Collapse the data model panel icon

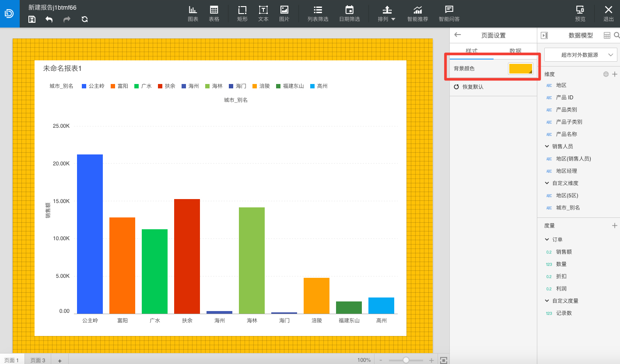point(544,35)
